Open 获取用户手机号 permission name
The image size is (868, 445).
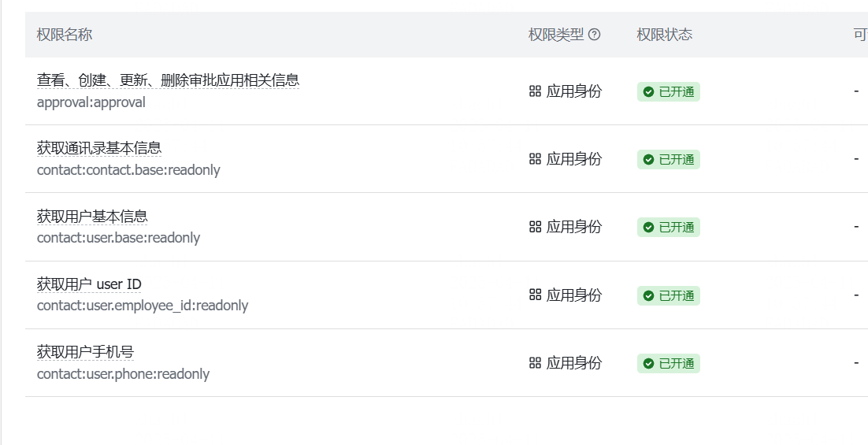pyautogui.click(x=85, y=352)
